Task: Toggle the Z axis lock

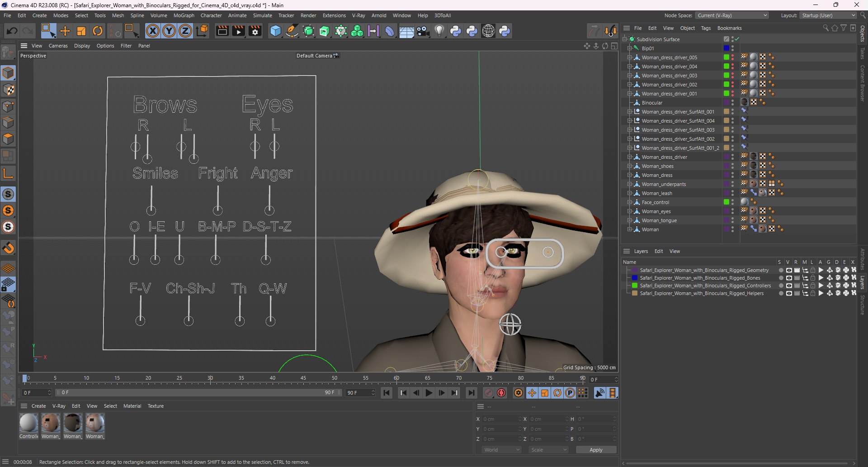Action: pos(185,31)
